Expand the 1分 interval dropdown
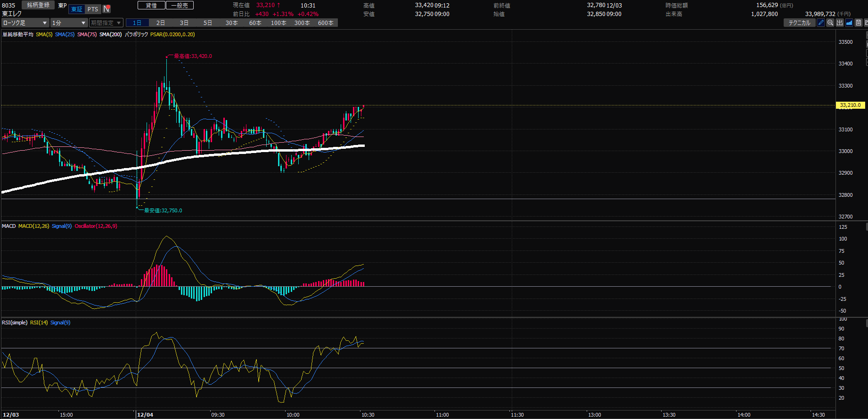Viewport: 868px width, 419px height. (69, 23)
